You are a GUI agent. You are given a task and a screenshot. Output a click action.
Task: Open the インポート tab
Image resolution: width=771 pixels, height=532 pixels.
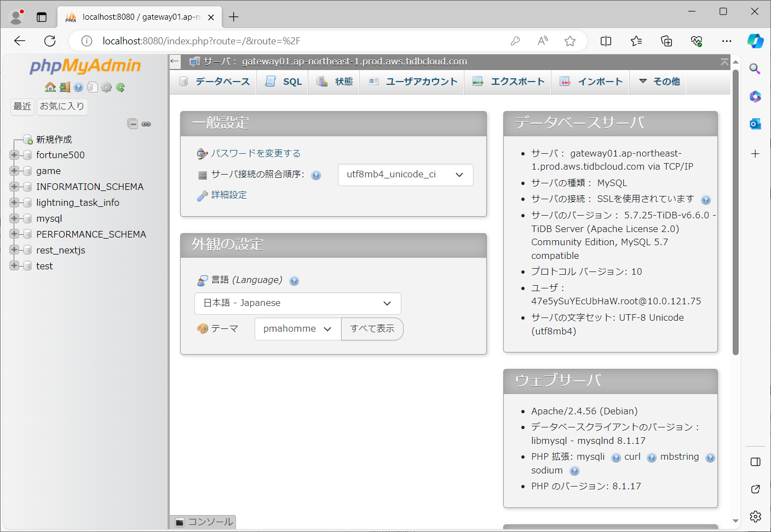pos(591,82)
